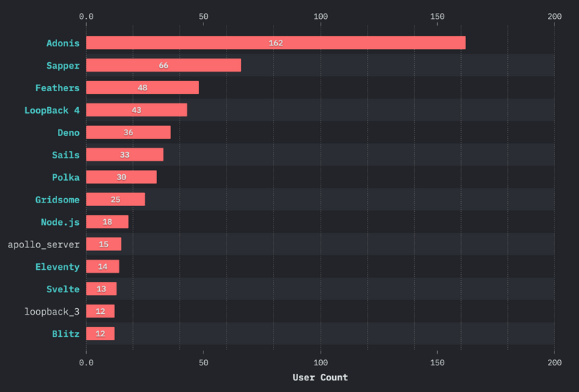This screenshot has height=392, width=579.
Task: Open the Svelte label link
Action: tap(63, 289)
